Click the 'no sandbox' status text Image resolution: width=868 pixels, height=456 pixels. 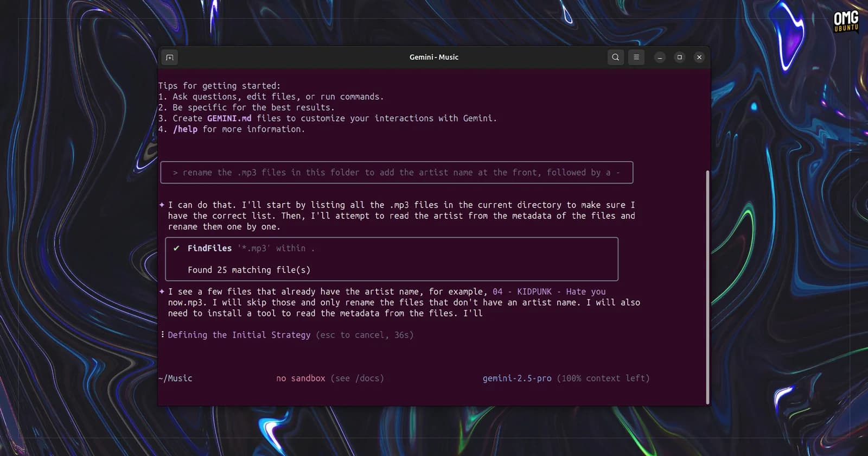[301, 378]
